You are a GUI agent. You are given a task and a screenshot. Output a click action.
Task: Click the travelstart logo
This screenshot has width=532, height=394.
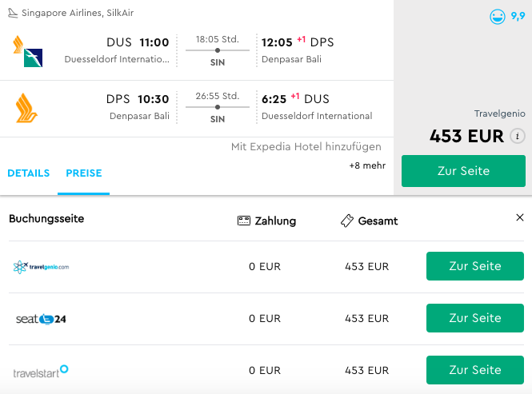coord(41,372)
